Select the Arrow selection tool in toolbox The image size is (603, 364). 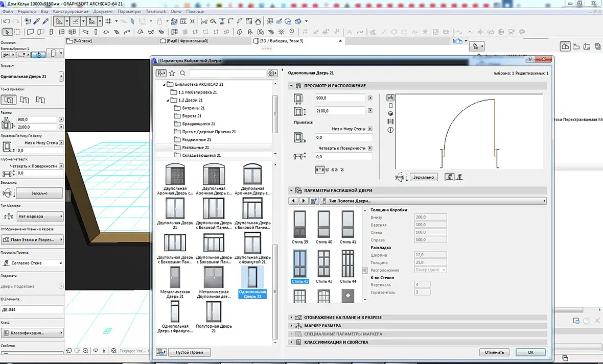(8, 32)
